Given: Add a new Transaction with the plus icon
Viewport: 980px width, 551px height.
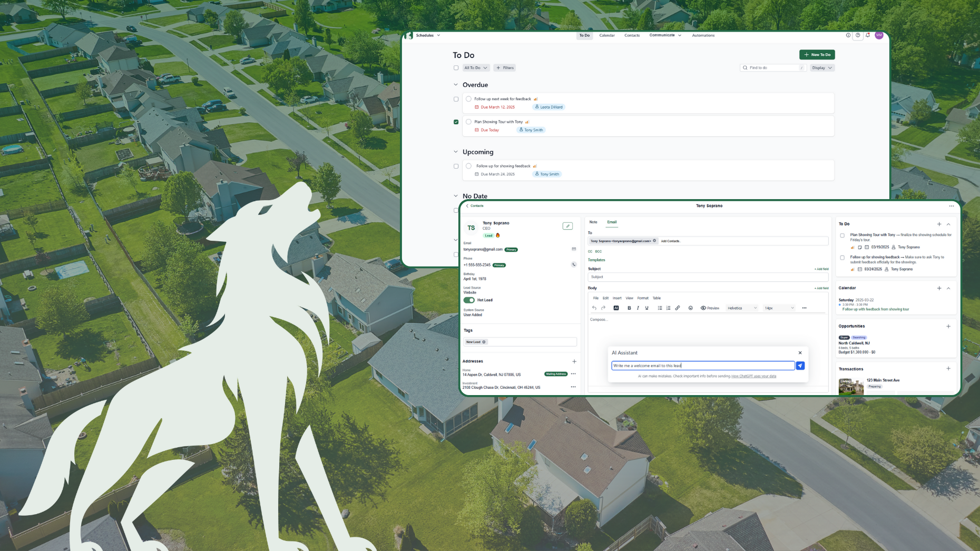Looking at the screenshot, I should (x=948, y=369).
